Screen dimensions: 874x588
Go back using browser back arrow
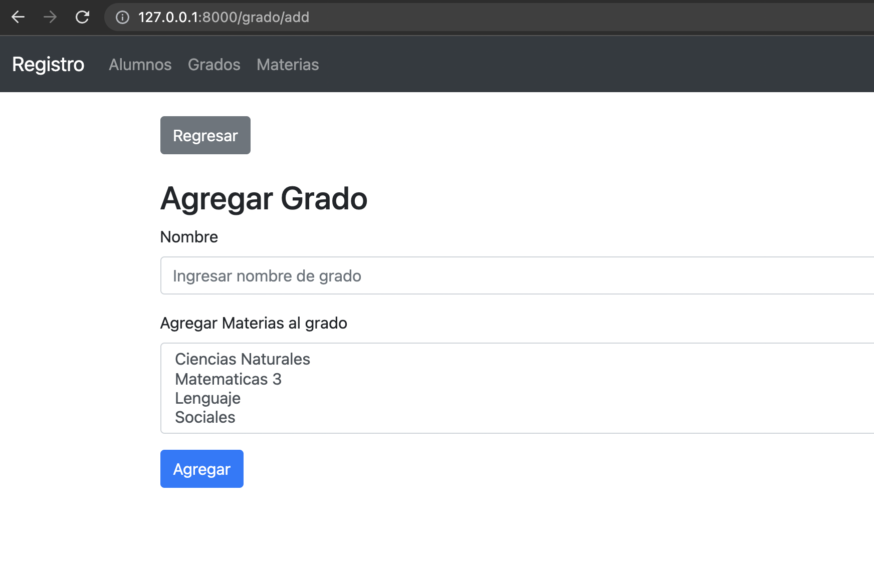[x=18, y=17]
